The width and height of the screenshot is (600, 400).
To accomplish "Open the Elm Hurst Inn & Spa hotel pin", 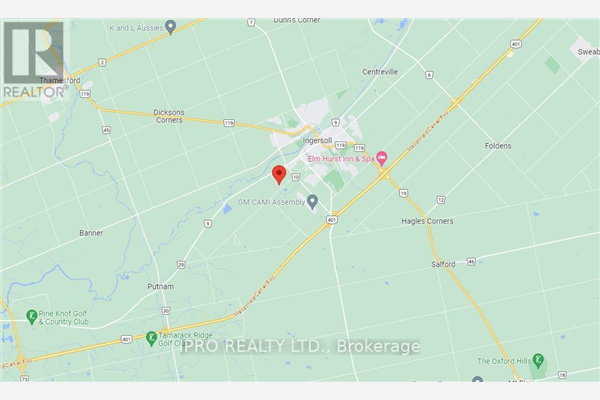I will pos(382,158).
